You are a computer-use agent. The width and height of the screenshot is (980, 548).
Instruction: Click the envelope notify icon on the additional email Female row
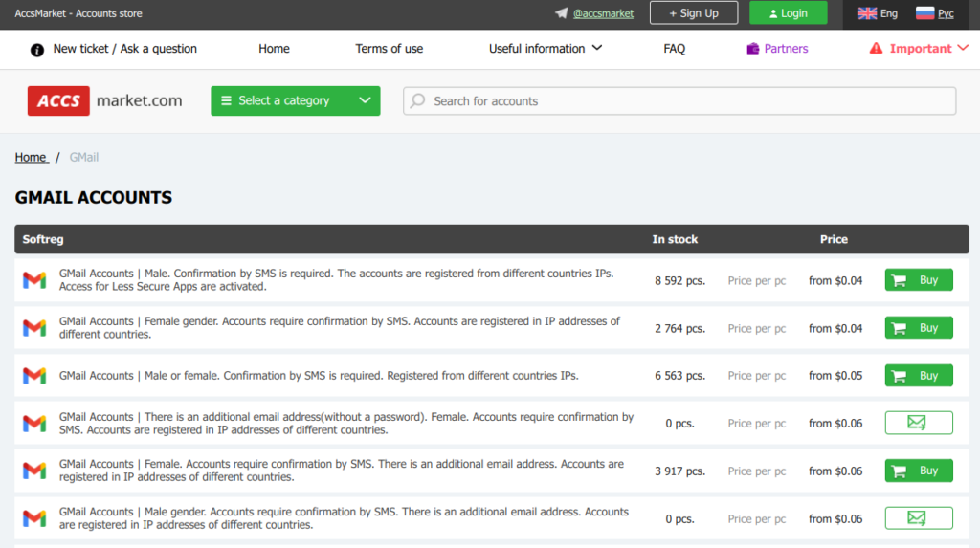(x=919, y=423)
